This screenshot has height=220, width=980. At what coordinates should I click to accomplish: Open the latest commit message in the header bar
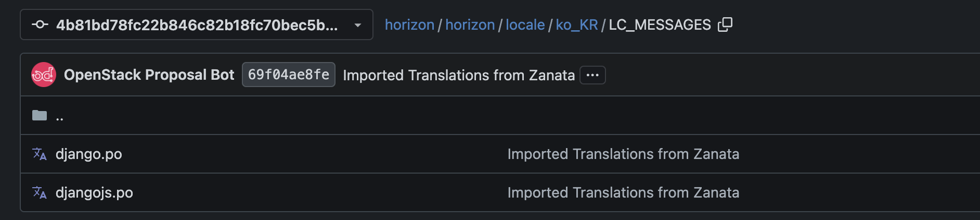[459, 75]
